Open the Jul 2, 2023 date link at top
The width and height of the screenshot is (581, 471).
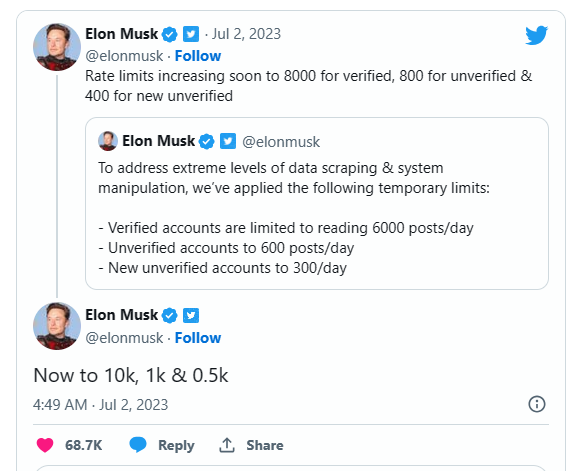click(x=246, y=34)
